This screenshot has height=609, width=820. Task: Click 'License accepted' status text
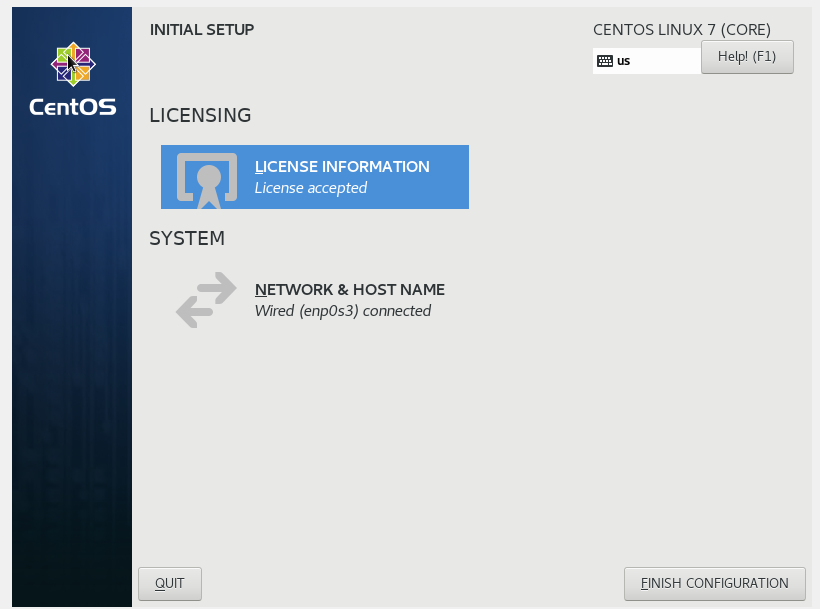click(x=311, y=188)
